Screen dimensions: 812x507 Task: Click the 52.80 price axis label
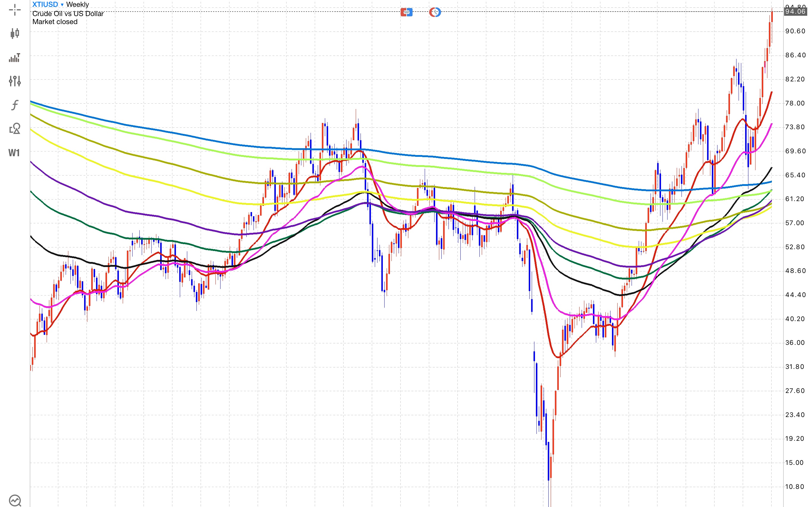(795, 247)
